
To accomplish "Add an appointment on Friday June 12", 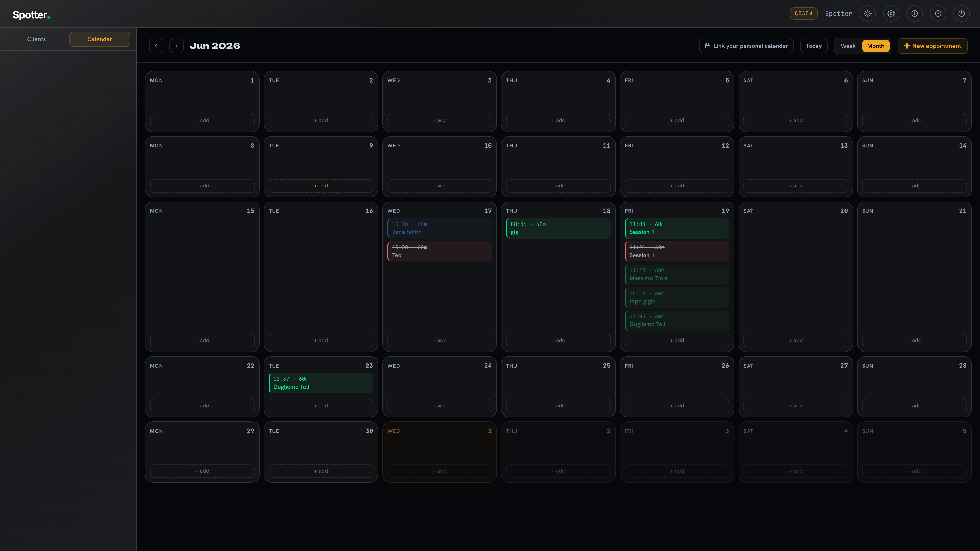I will coord(677,186).
